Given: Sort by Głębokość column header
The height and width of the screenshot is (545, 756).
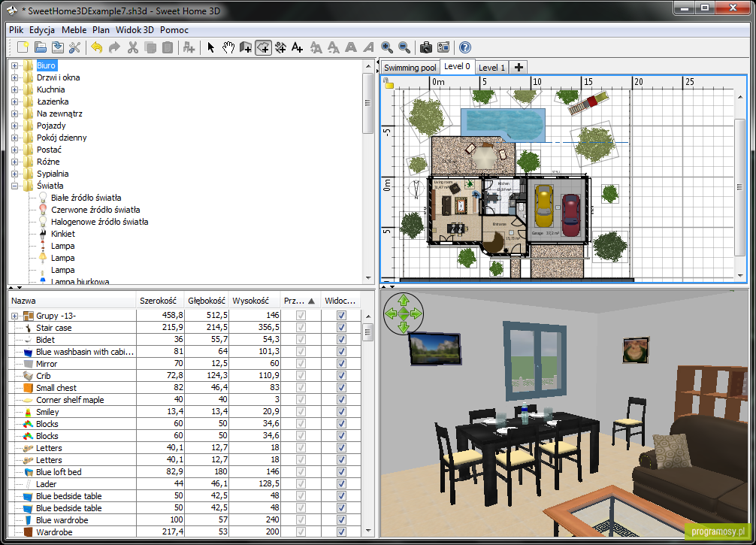Looking at the screenshot, I should 207,301.
